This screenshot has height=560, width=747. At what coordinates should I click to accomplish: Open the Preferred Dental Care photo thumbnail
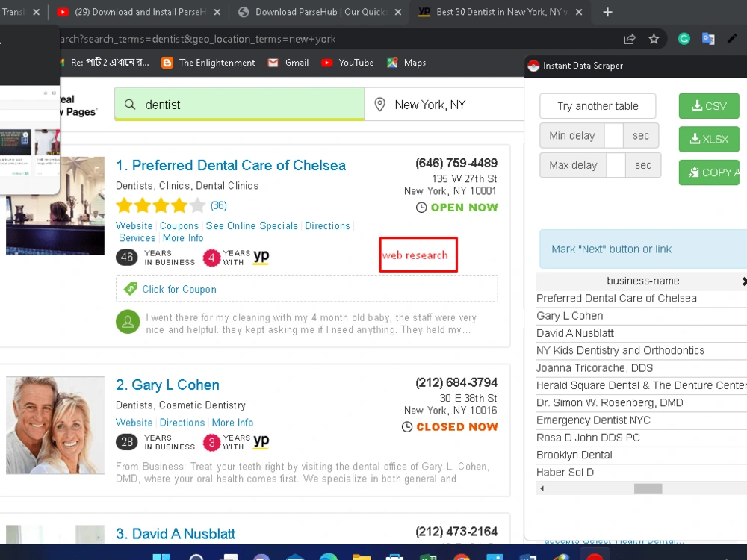(55, 206)
